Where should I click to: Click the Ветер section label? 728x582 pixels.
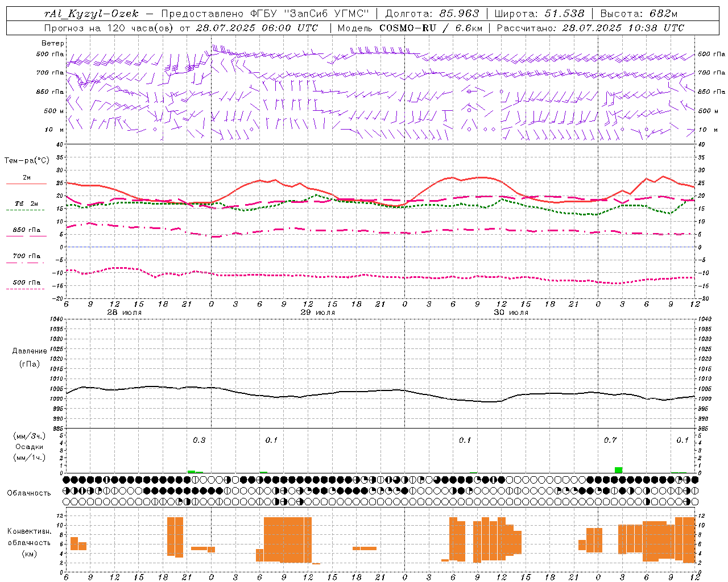(53, 43)
